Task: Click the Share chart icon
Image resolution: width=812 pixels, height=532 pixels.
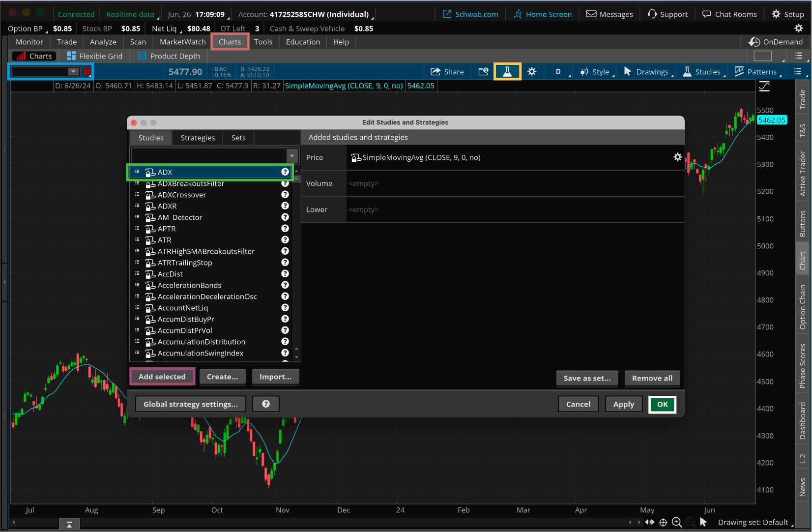Action: point(447,72)
